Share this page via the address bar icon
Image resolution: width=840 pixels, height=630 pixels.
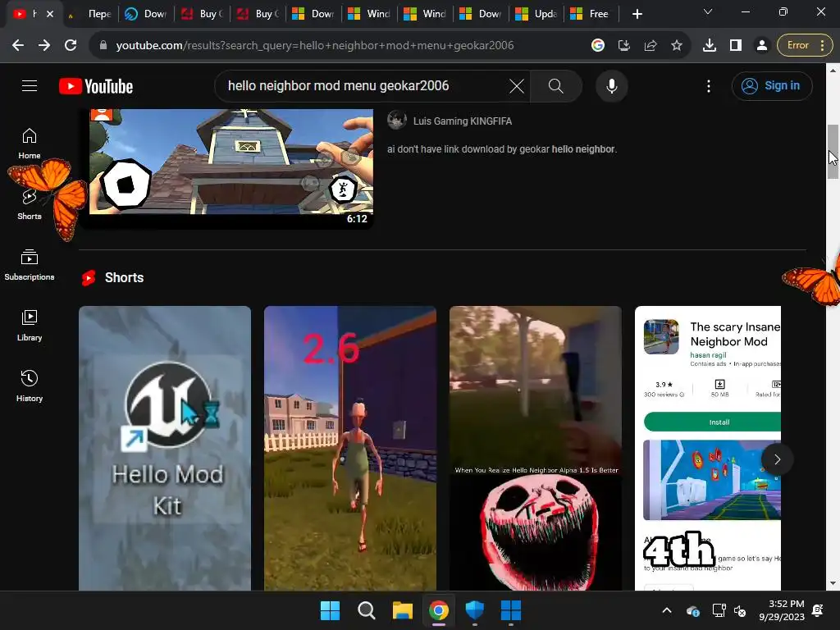coord(651,46)
